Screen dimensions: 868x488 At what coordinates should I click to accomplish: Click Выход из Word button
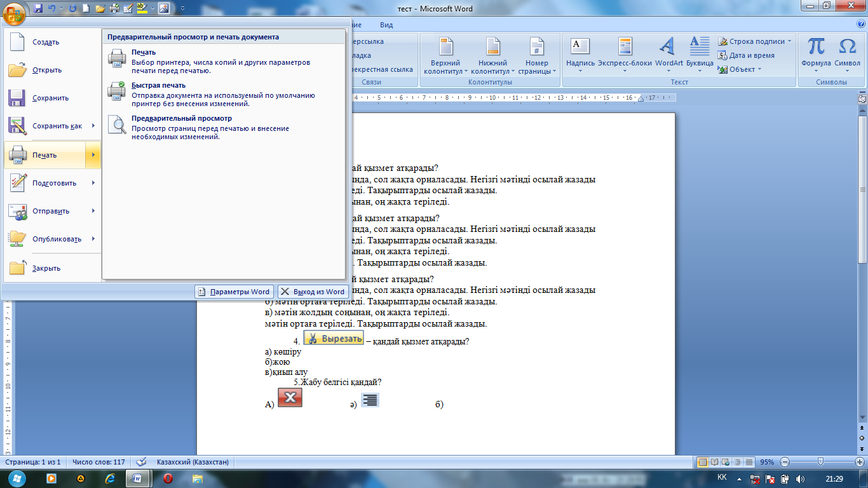[x=313, y=292]
